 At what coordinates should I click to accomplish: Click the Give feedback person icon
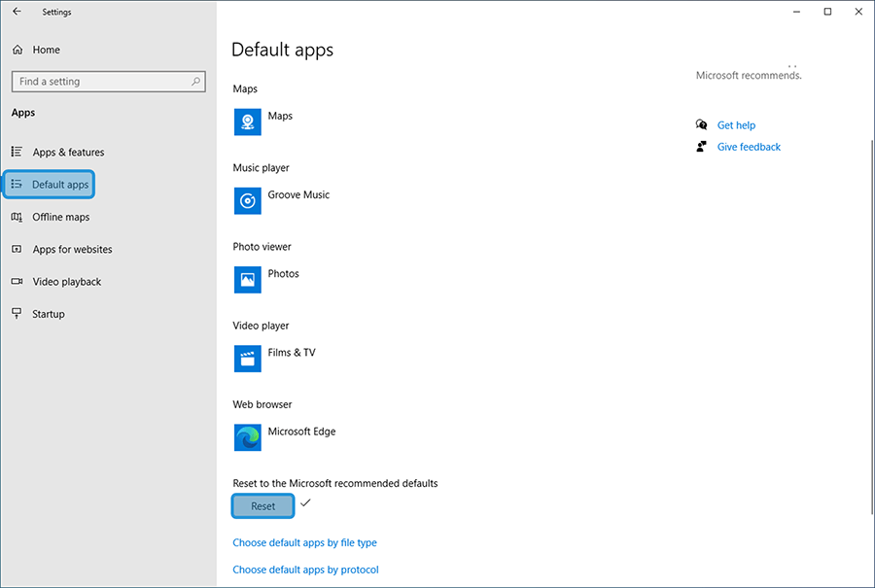[x=701, y=147]
